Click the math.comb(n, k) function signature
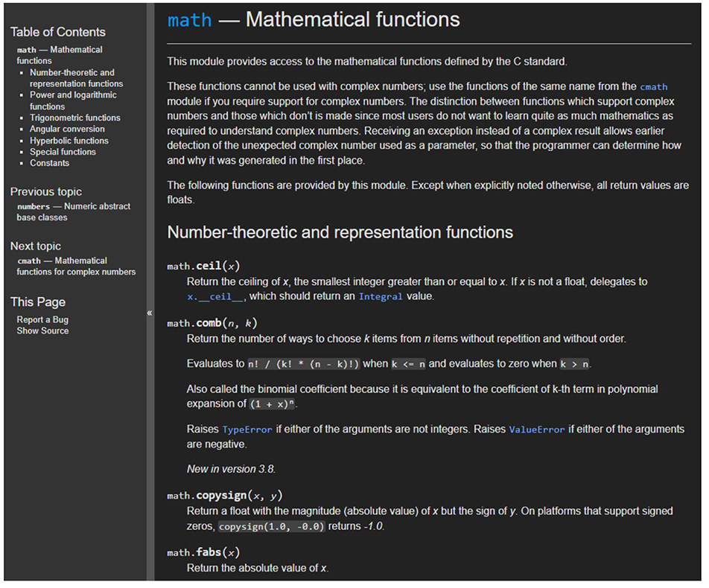The width and height of the screenshot is (709, 588). point(212,323)
